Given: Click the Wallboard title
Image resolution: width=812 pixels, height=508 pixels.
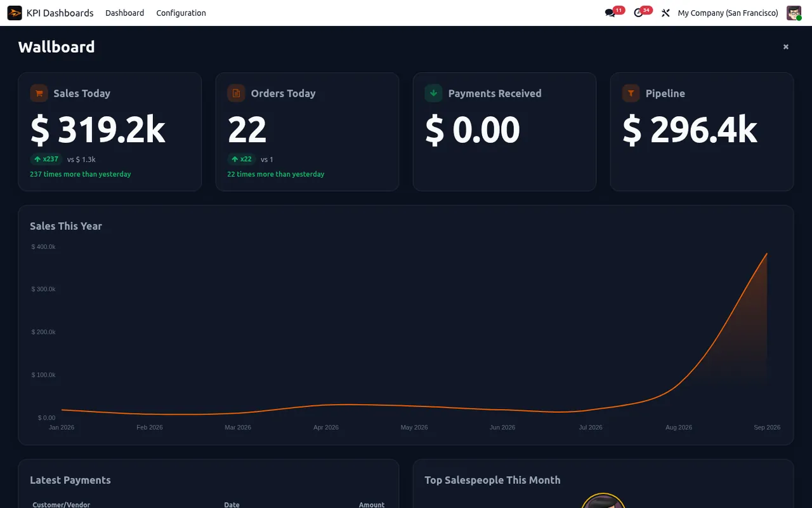Looking at the screenshot, I should coord(56,47).
